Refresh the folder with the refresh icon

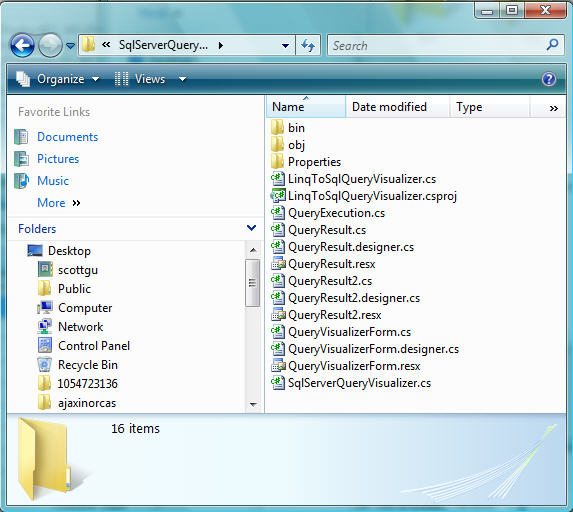[308, 45]
